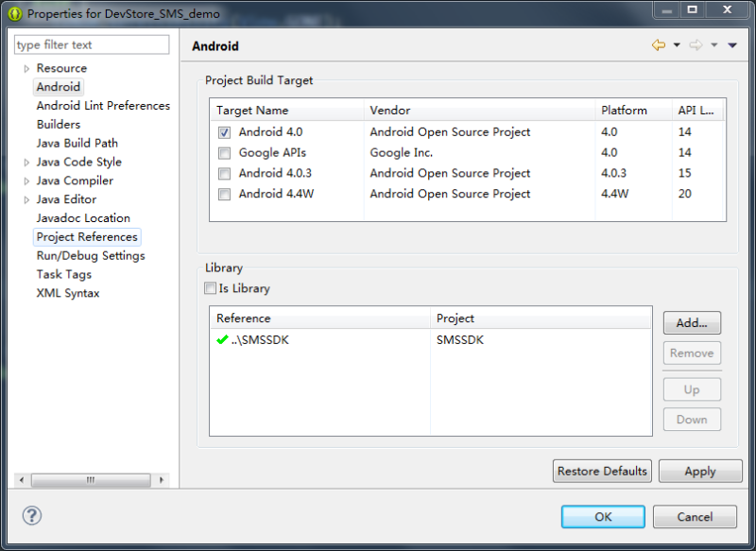This screenshot has width=756, height=551.
Task: Expand the Resource tree node
Action: click(26, 69)
